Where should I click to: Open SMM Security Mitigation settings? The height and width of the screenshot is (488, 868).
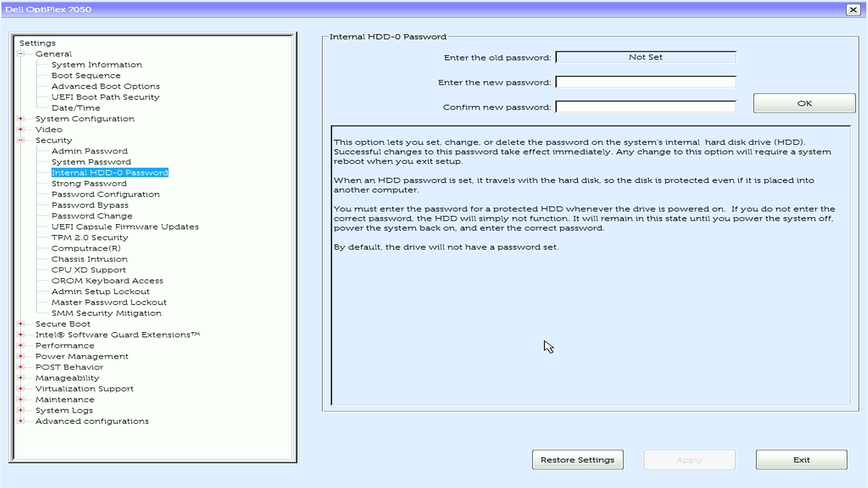[107, 313]
